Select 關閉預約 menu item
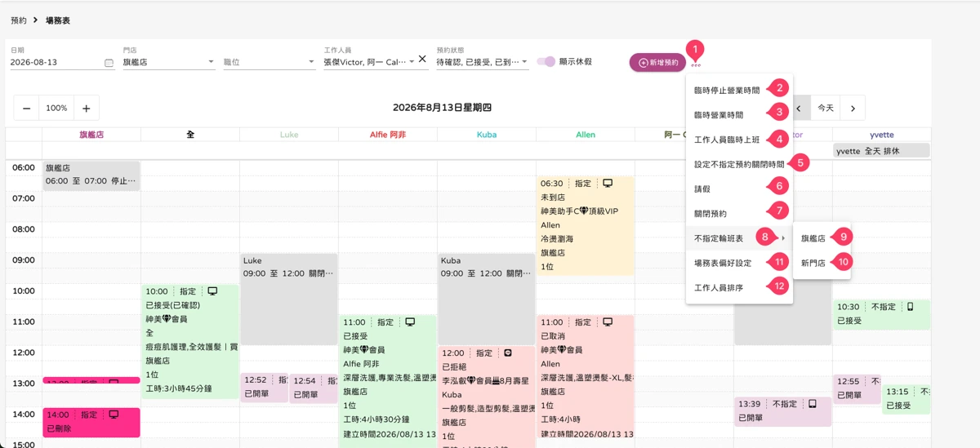980x448 pixels. pyautogui.click(x=710, y=214)
